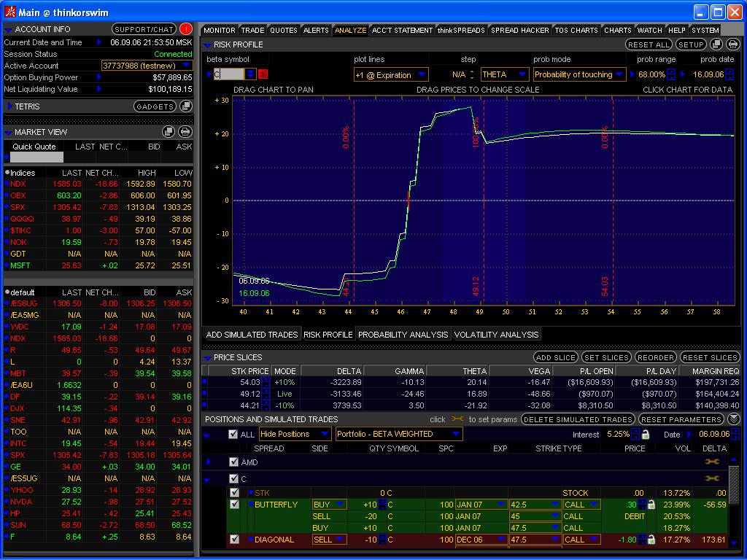This screenshot has height=560, width=747.
Task: Toggle the ALL positions checkbox
Action: pyautogui.click(x=233, y=434)
